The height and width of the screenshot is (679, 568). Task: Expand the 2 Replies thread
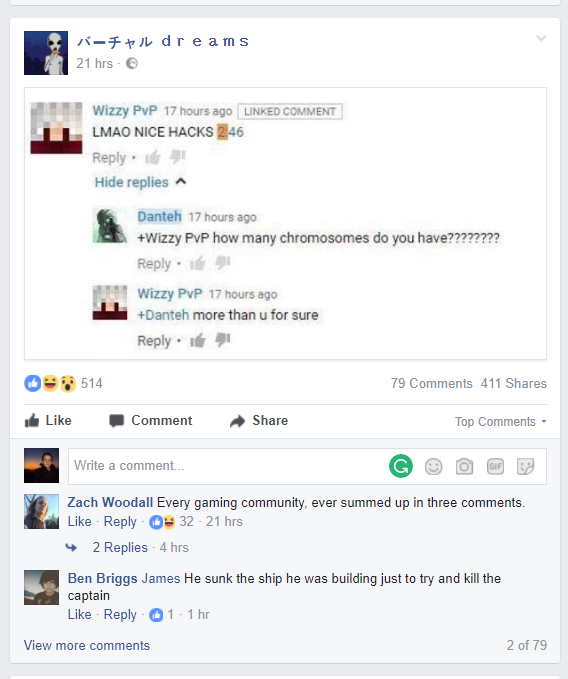pyautogui.click(x=120, y=547)
